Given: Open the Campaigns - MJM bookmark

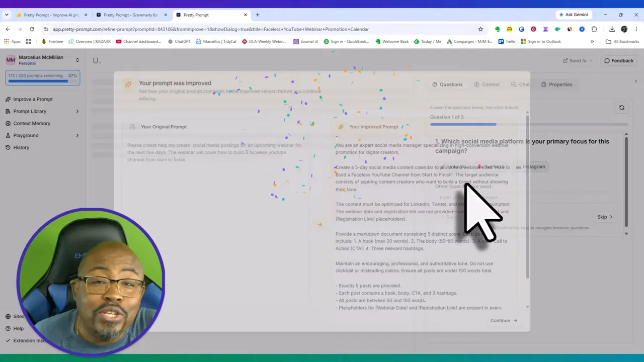Looking at the screenshot, I should pyautogui.click(x=470, y=42).
